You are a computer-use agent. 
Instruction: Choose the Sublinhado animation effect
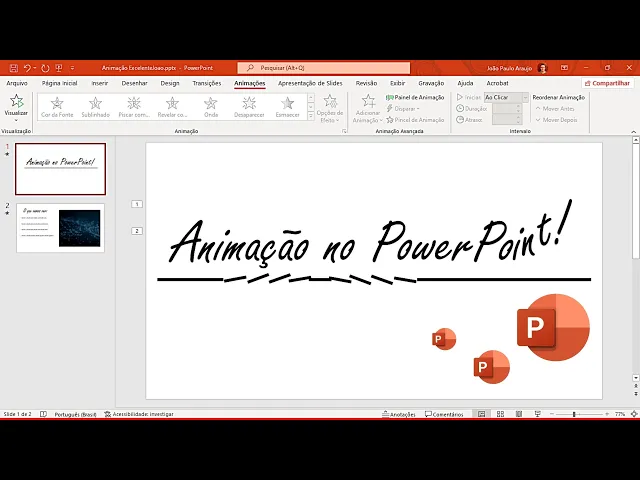(96, 107)
